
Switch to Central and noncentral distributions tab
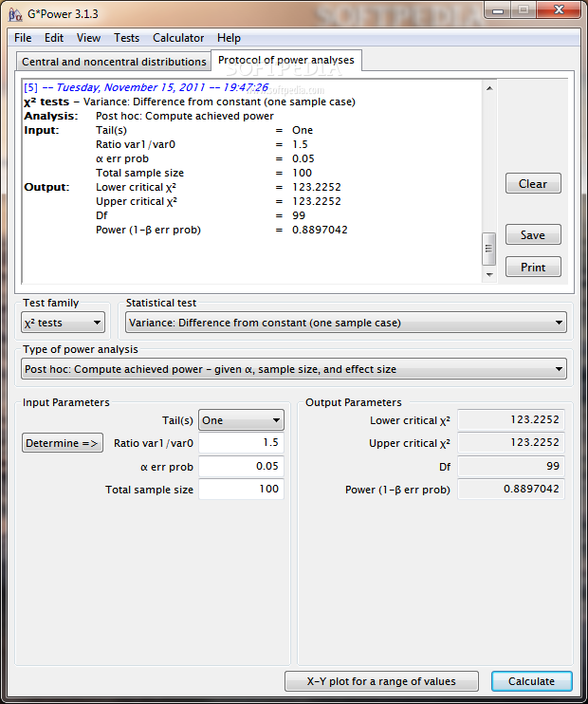pyautogui.click(x=114, y=62)
